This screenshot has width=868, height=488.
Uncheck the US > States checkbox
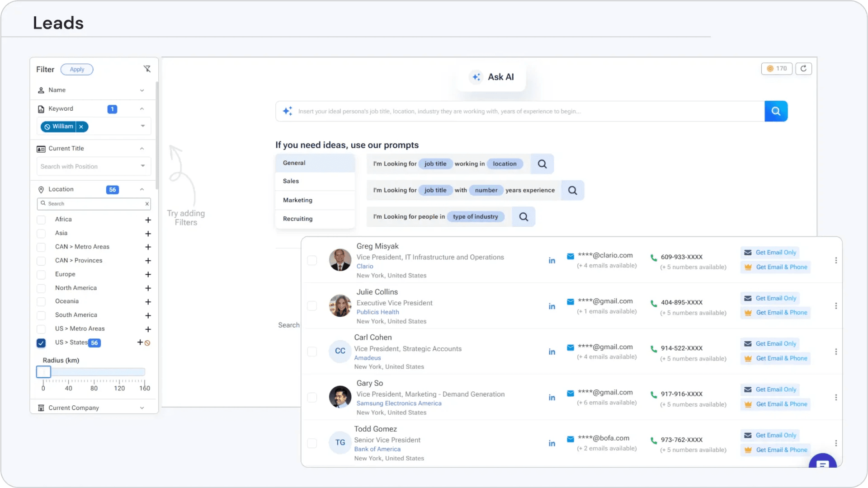(x=41, y=343)
